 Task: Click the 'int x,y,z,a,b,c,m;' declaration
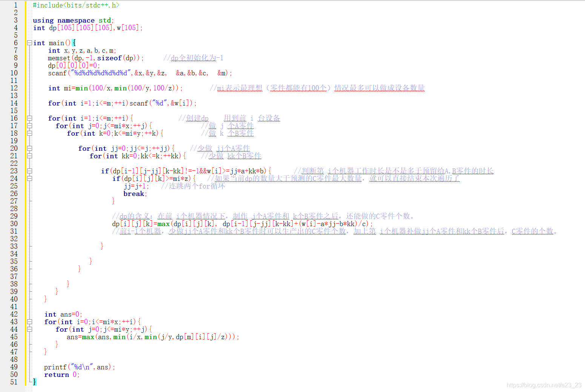tap(82, 51)
